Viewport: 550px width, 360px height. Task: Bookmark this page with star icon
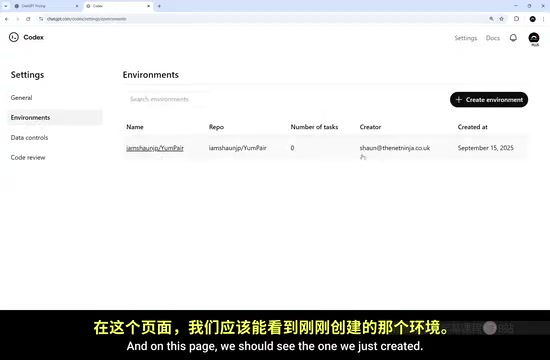coord(502,19)
